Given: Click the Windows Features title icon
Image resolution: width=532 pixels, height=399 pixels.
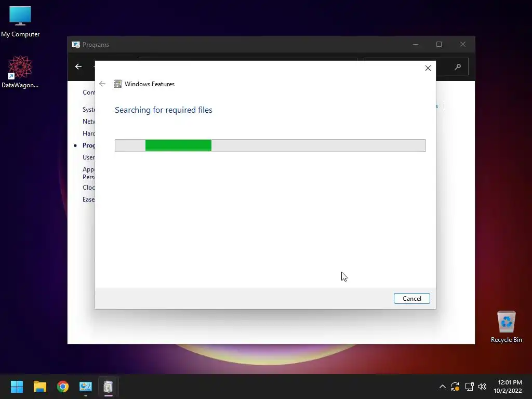Looking at the screenshot, I should point(117,84).
